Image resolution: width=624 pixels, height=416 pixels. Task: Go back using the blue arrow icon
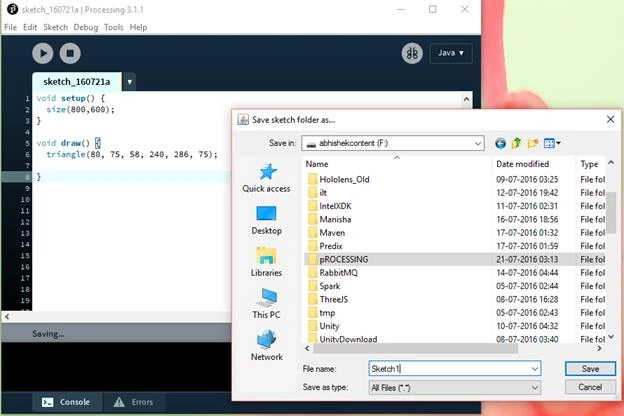click(500, 143)
